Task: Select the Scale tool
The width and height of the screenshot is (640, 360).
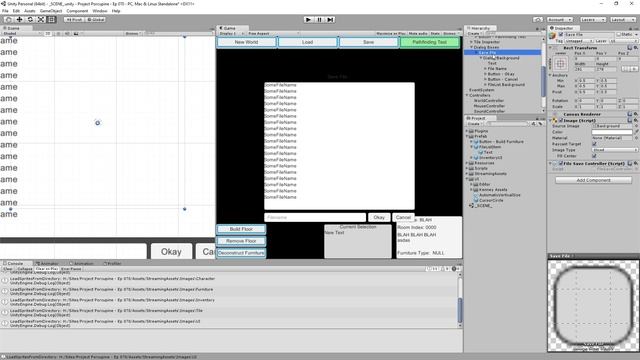Action: point(41,20)
